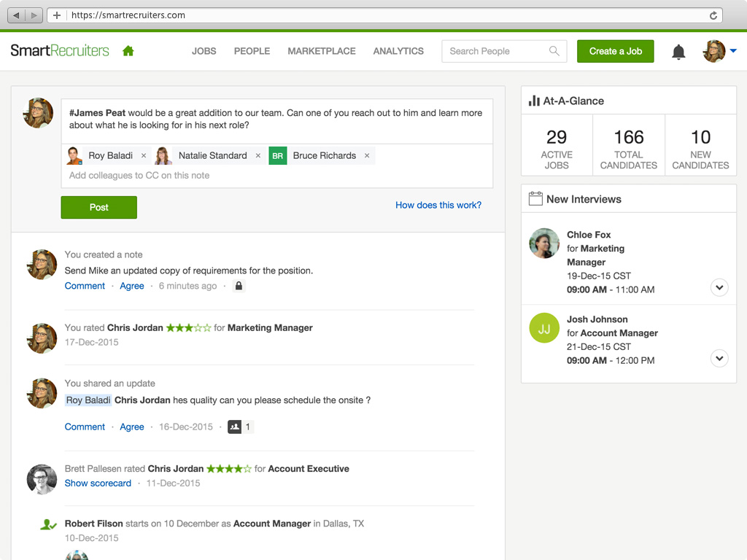
Task: Click the browser URL address bar
Action: 385,15
